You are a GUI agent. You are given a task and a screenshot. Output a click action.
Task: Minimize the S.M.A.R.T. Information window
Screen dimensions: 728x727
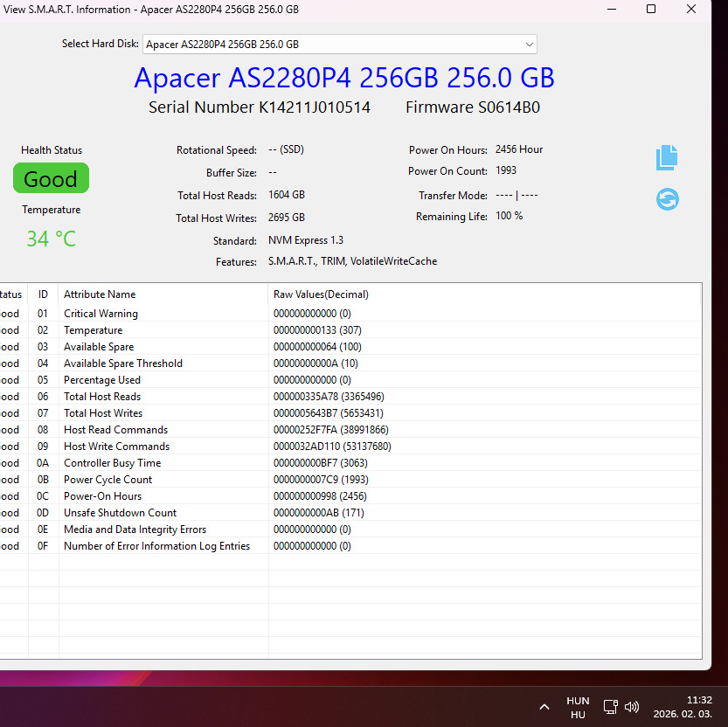[612, 10]
